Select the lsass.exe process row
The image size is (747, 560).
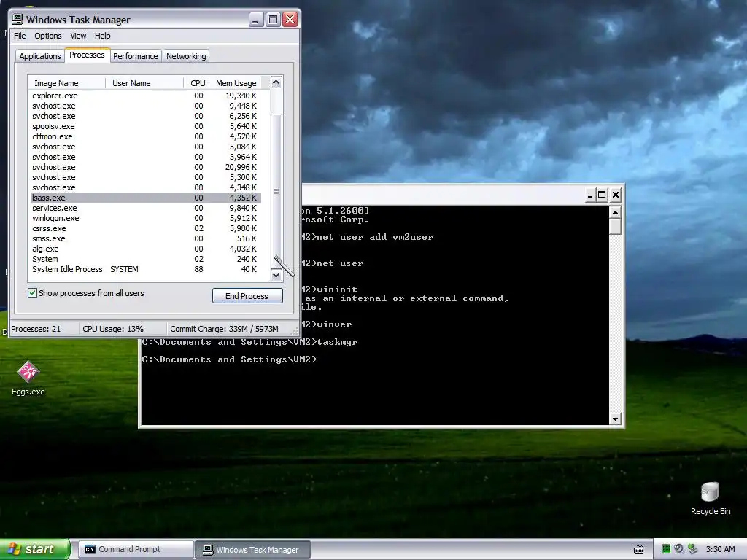click(146, 198)
